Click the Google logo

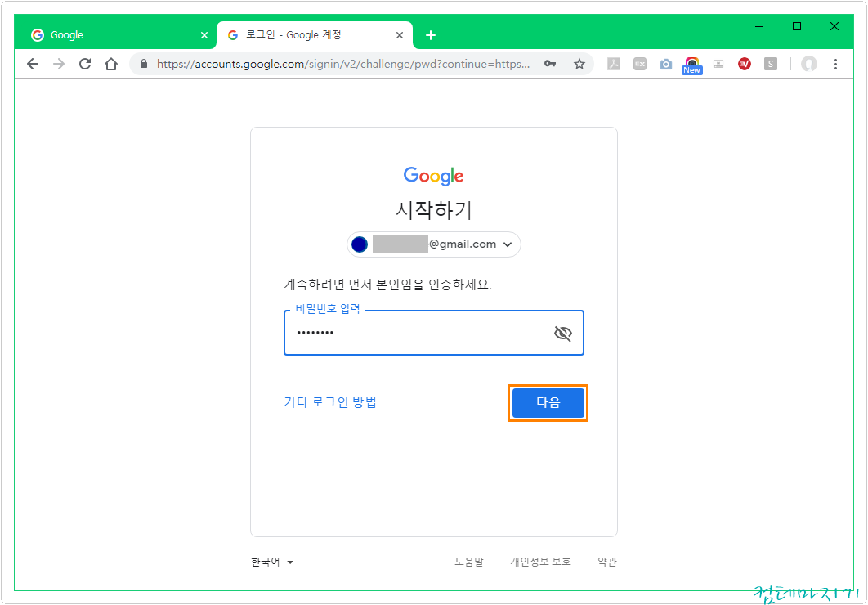click(433, 176)
